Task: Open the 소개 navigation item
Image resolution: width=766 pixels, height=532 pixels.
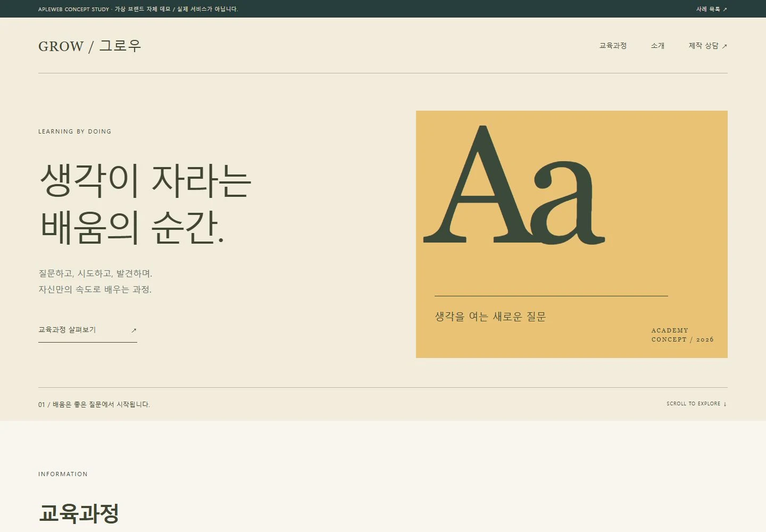Action: point(657,46)
